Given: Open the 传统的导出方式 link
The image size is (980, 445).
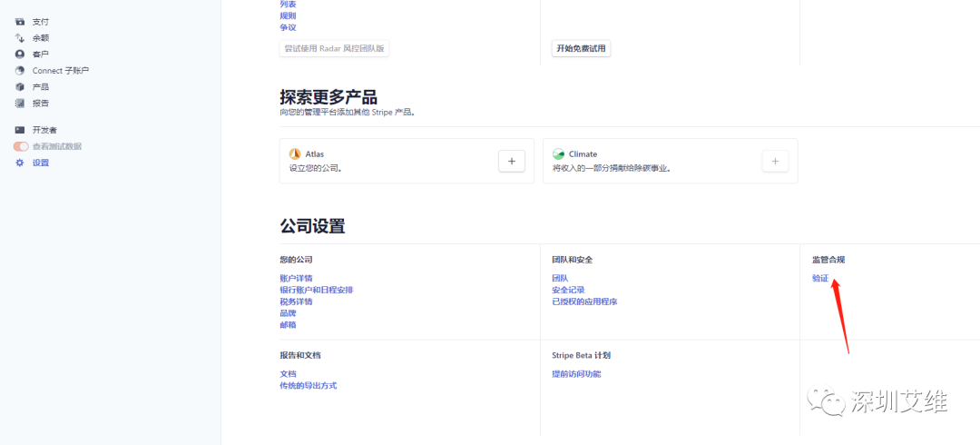Looking at the screenshot, I should coord(309,386).
